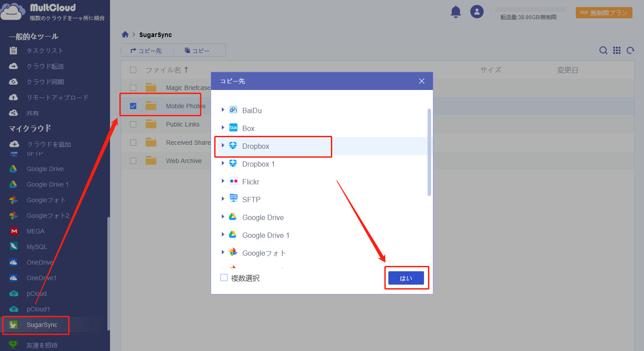Expand the Google Drive tree node
Screen dimensions: 644x351
click(223, 217)
